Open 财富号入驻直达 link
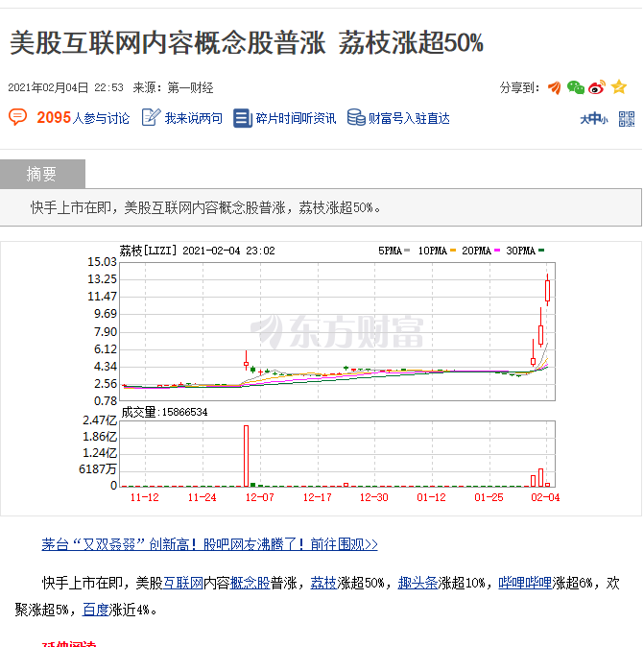This screenshot has height=647, width=644. [409, 118]
